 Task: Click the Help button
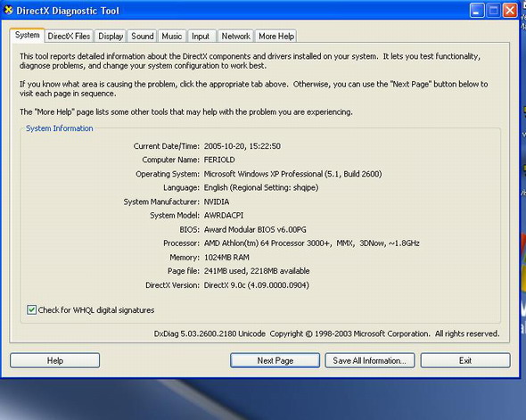[x=54, y=360]
